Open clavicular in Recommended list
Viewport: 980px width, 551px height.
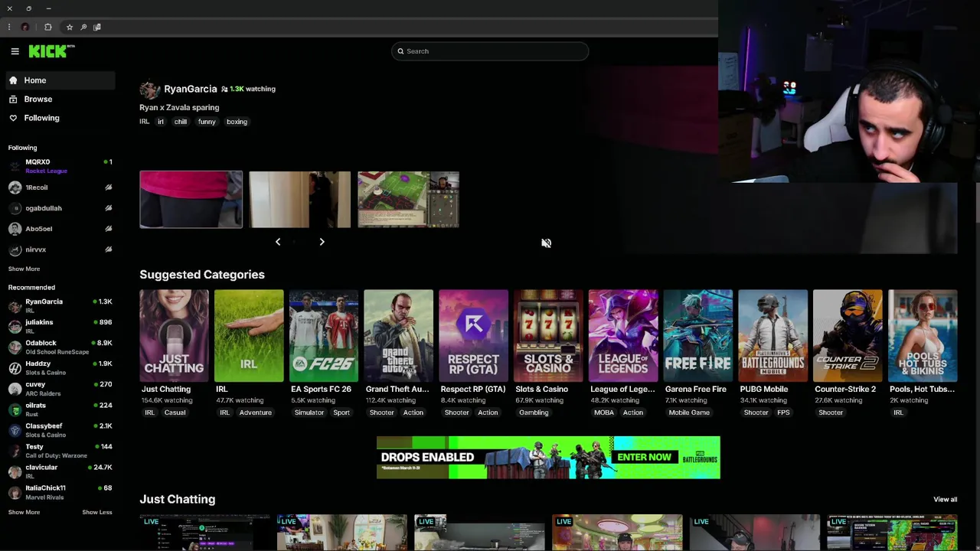point(60,471)
